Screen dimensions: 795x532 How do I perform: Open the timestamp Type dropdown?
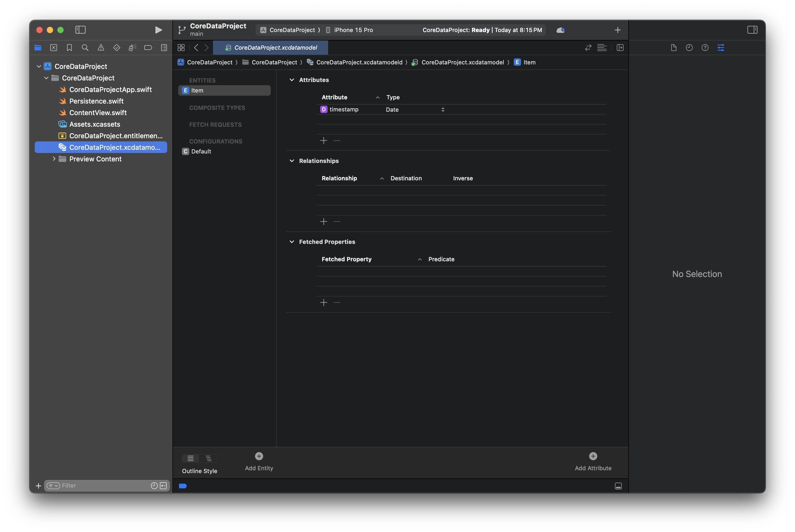coord(415,110)
